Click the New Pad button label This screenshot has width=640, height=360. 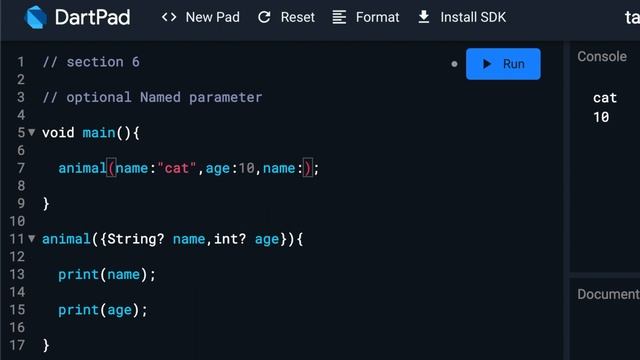[x=213, y=17]
